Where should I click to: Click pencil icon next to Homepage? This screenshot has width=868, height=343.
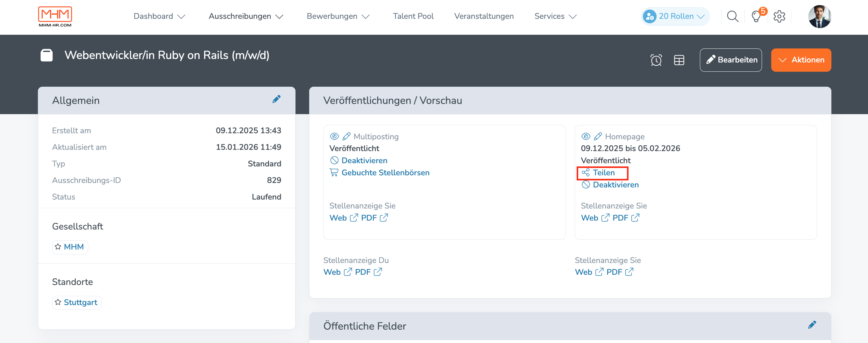pos(598,136)
